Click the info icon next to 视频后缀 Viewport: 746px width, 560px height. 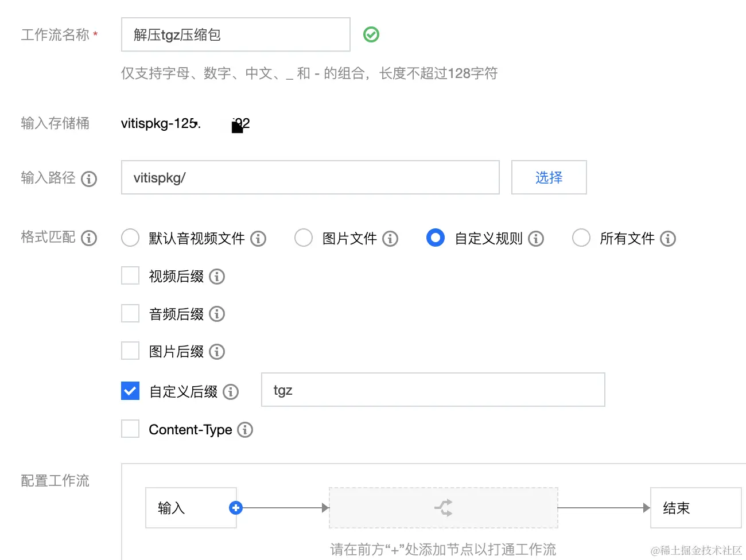216,277
